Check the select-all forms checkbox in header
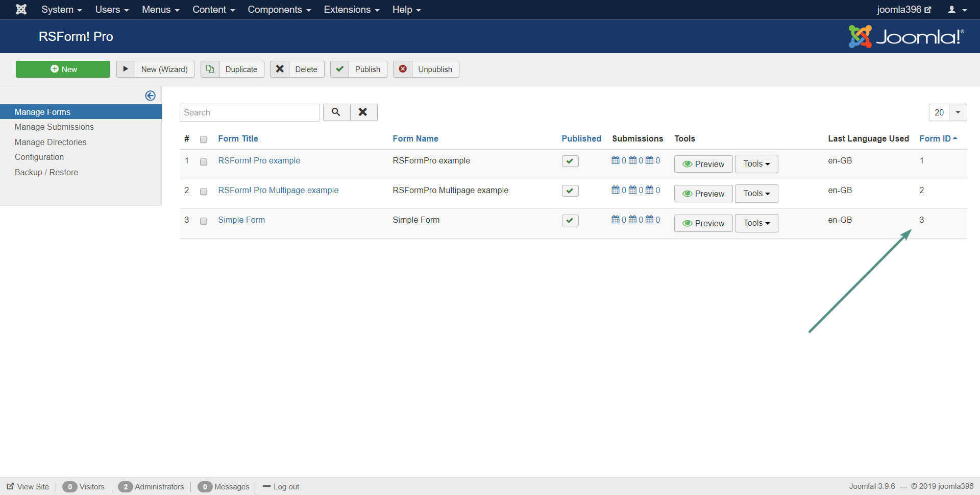 (204, 139)
